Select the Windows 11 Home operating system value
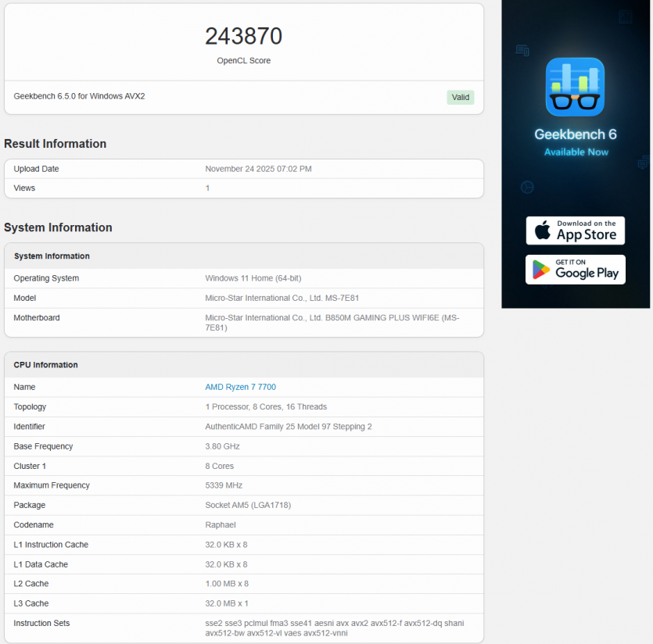Viewport: 653px width, 644px height. click(x=251, y=278)
